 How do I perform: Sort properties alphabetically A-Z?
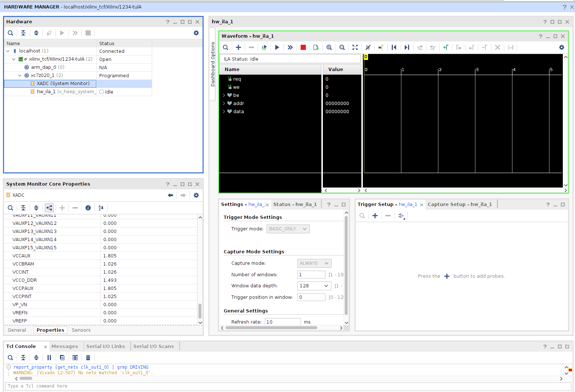[101, 208]
